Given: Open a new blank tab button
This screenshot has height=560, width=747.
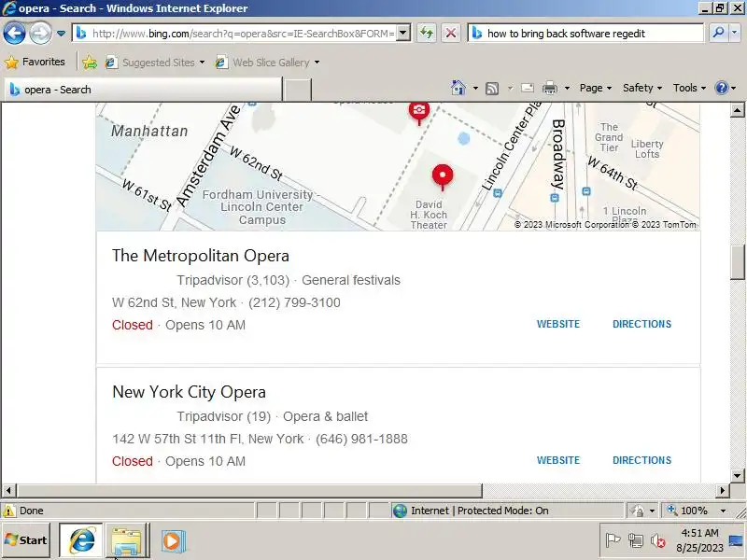Looking at the screenshot, I should pyautogui.click(x=297, y=90).
